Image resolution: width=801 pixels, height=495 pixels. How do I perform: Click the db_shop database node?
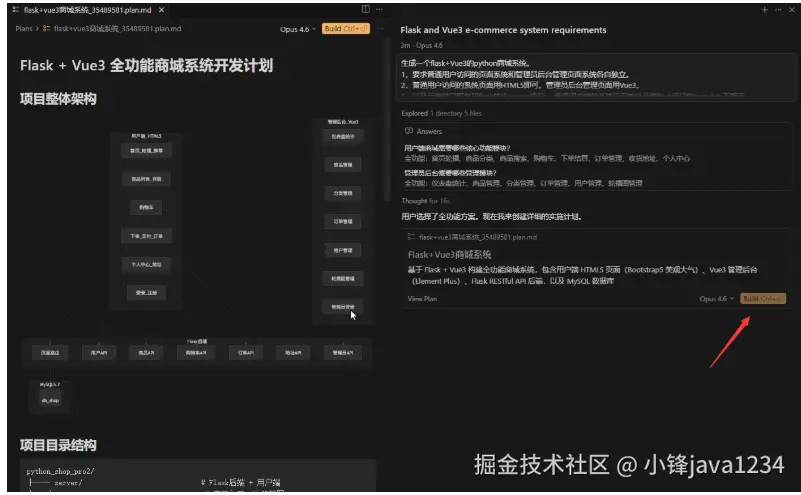(50, 400)
